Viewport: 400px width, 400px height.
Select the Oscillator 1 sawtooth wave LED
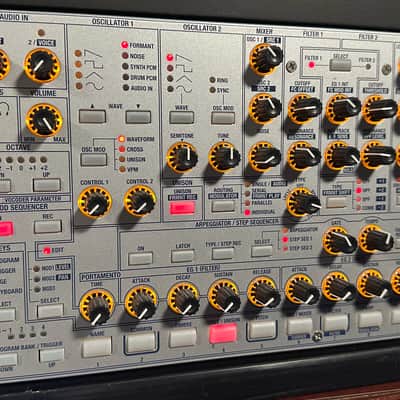[x=78, y=53]
